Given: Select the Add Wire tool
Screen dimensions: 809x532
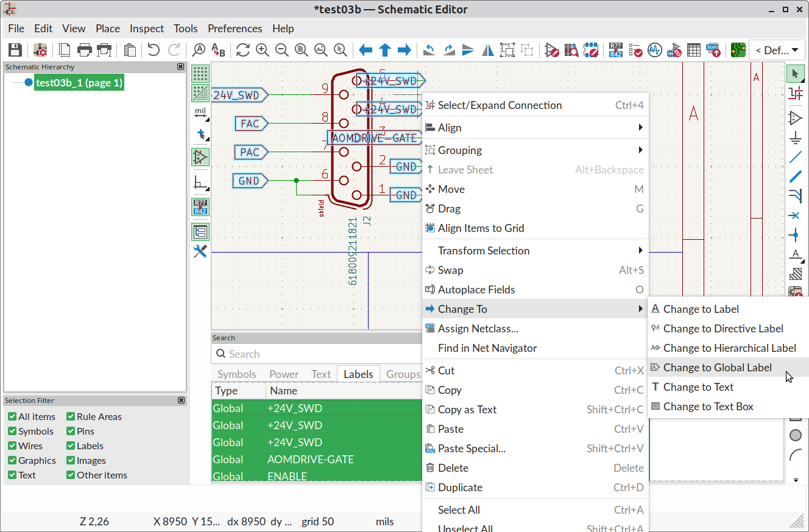Looking at the screenshot, I should [795, 158].
